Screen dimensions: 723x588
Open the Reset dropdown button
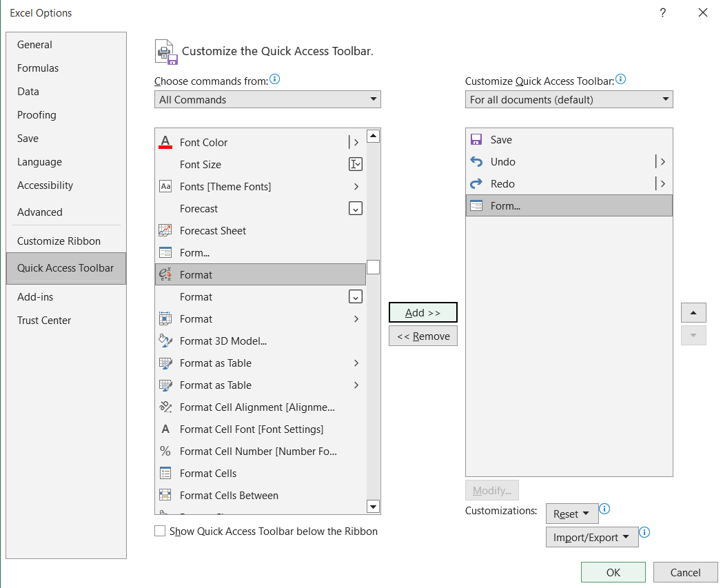point(572,514)
